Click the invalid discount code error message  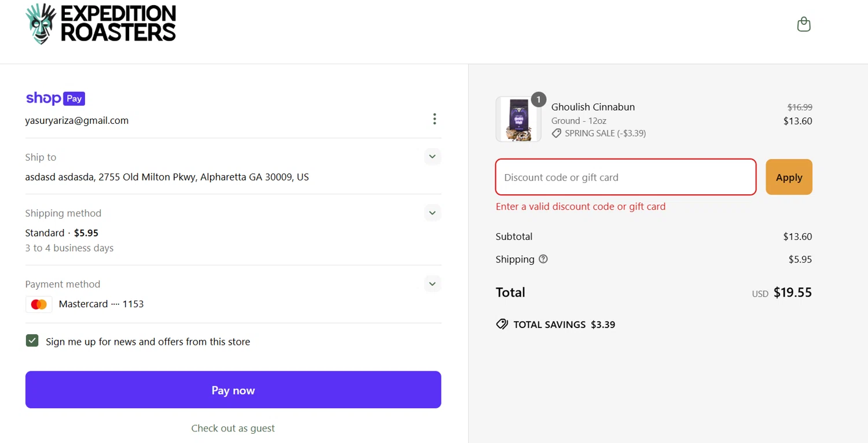[581, 206]
